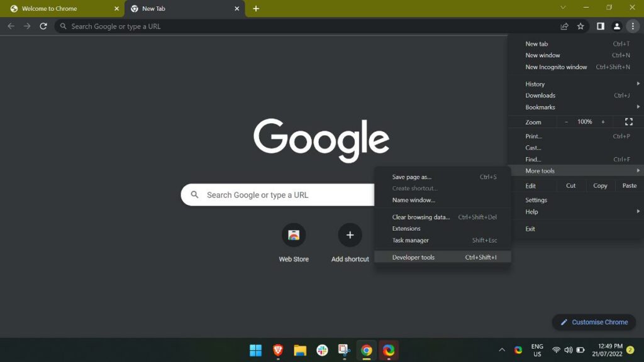Share this page via the share icon
The image size is (644, 362).
tap(564, 26)
